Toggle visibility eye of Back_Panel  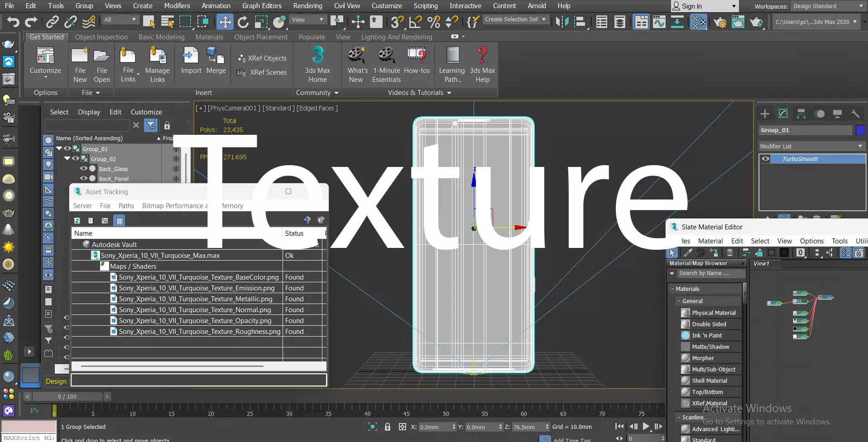pyautogui.click(x=83, y=178)
